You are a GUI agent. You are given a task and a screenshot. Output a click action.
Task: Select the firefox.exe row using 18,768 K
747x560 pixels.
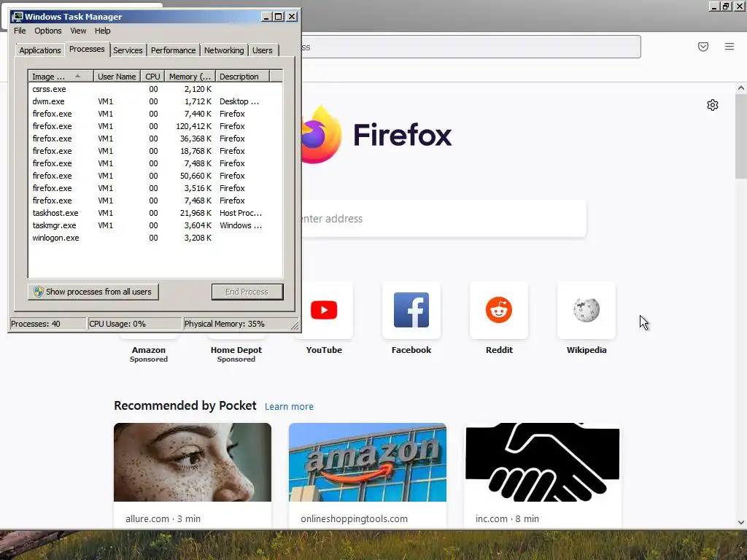pos(155,151)
